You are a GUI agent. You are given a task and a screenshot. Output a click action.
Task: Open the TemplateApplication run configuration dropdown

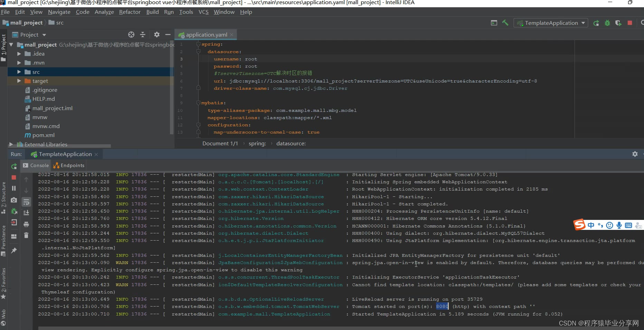(x=551, y=23)
